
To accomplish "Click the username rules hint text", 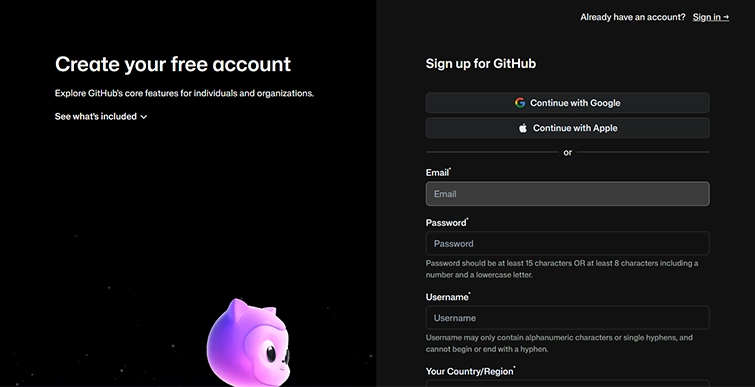I will (559, 343).
